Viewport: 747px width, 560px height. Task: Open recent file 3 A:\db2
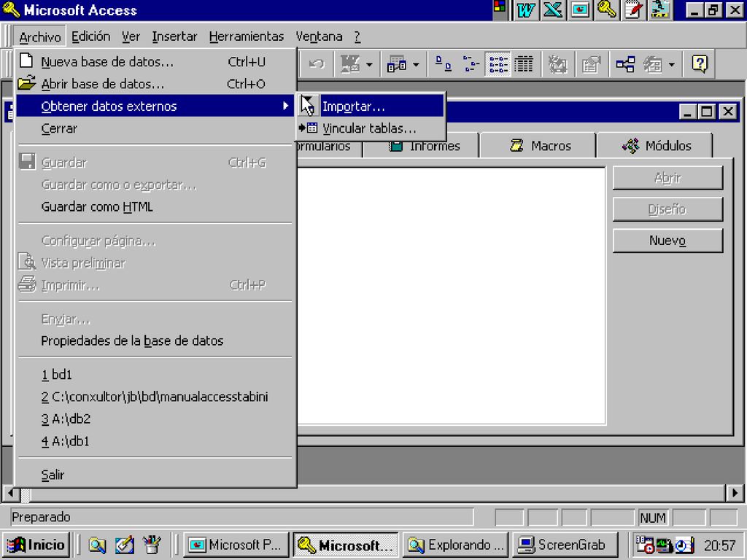[x=155, y=419]
